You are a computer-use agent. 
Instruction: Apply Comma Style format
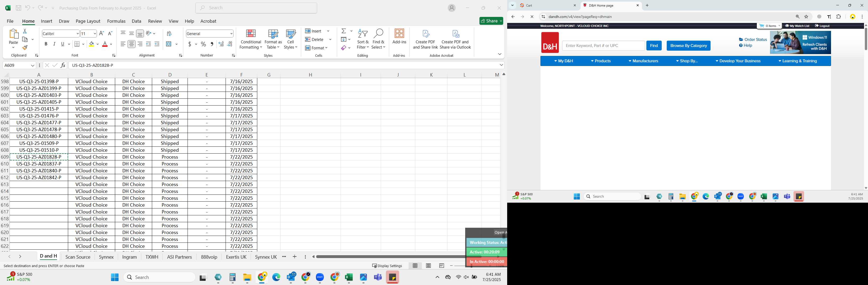coord(212,44)
